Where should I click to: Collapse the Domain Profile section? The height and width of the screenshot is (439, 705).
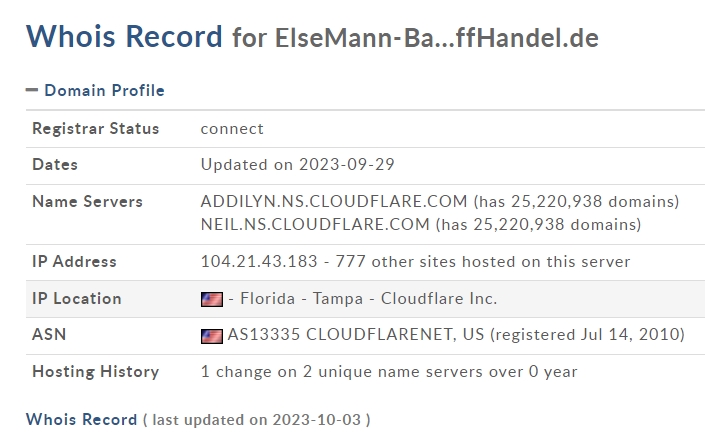[x=95, y=90]
